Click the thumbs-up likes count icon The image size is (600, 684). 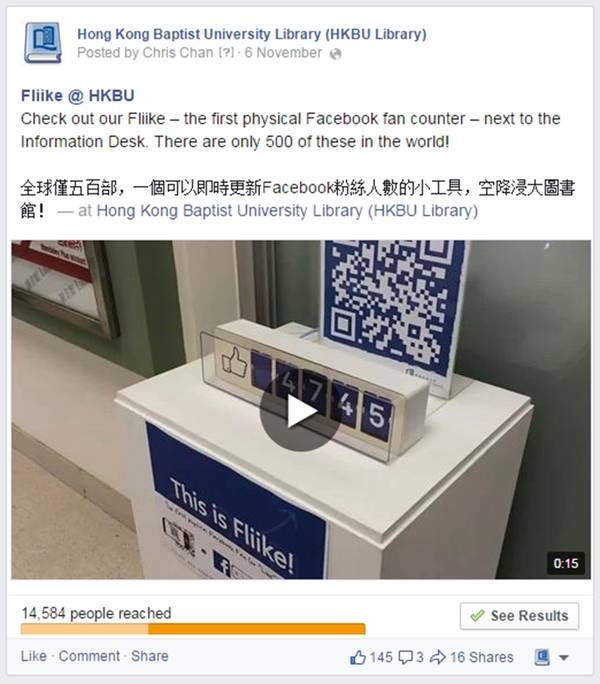point(358,657)
